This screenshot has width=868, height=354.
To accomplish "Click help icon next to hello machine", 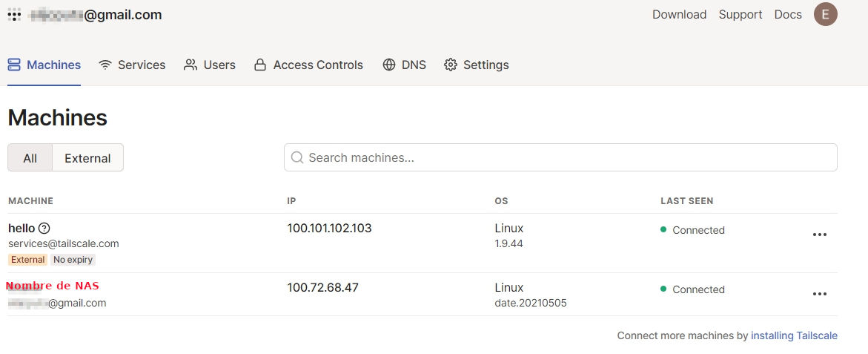I will coord(44,229).
